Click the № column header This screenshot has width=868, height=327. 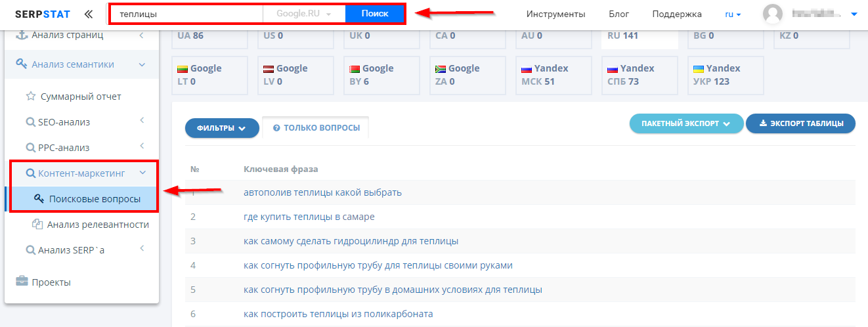(195, 169)
